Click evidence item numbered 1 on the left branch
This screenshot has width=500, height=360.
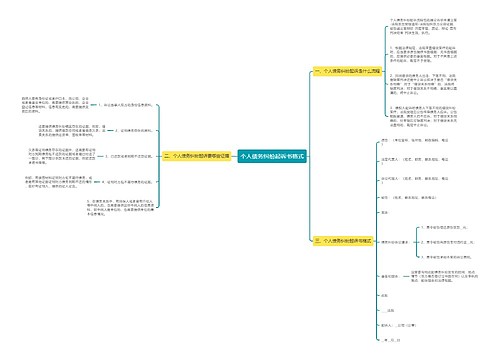coord(125,105)
